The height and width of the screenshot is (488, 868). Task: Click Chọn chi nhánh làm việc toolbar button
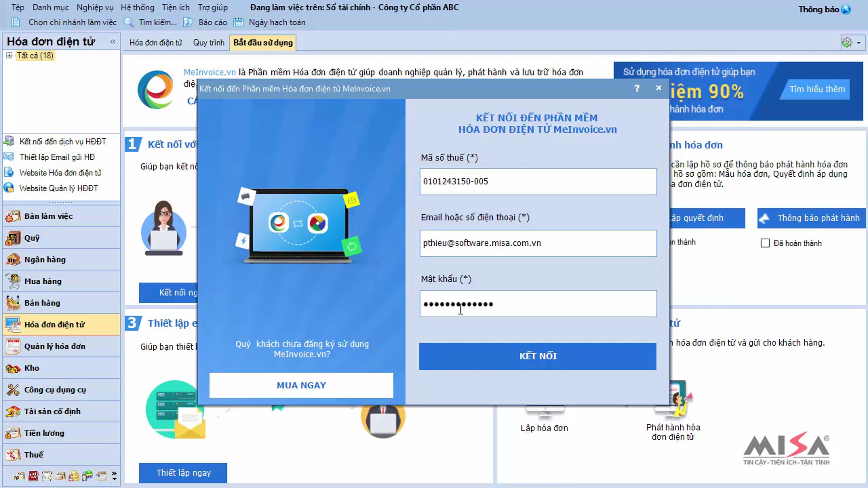pyautogui.click(x=64, y=22)
